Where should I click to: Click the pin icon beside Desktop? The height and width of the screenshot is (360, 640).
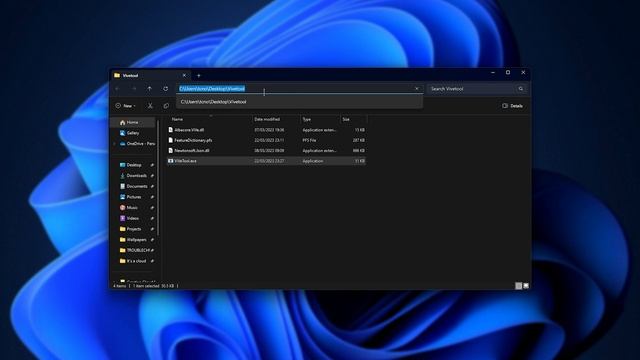pyautogui.click(x=152, y=165)
